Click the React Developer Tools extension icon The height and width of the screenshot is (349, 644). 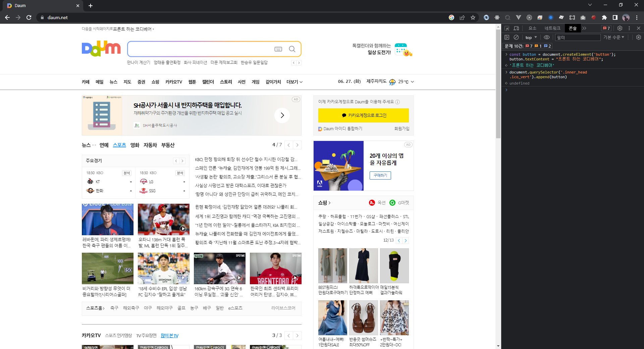click(497, 17)
